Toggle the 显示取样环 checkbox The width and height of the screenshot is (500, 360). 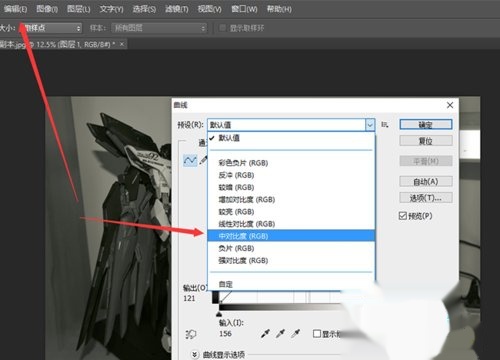click(222, 28)
